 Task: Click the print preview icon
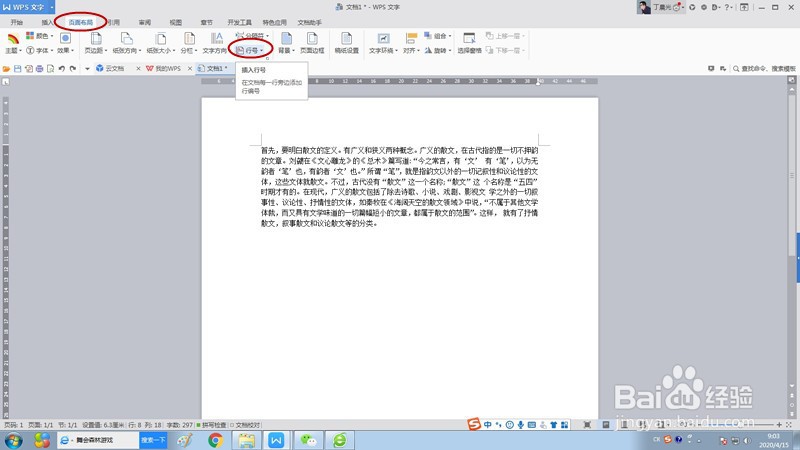point(51,68)
